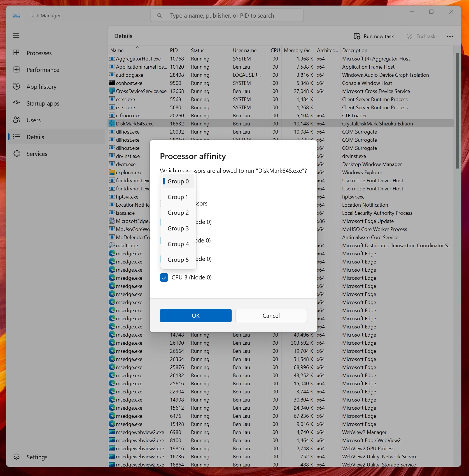Sort by the Description column header
The height and width of the screenshot is (476, 469).
click(x=397, y=50)
